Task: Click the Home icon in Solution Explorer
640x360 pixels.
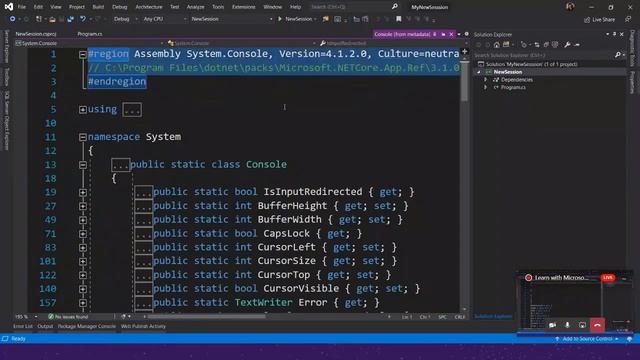Action: pos(496,45)
